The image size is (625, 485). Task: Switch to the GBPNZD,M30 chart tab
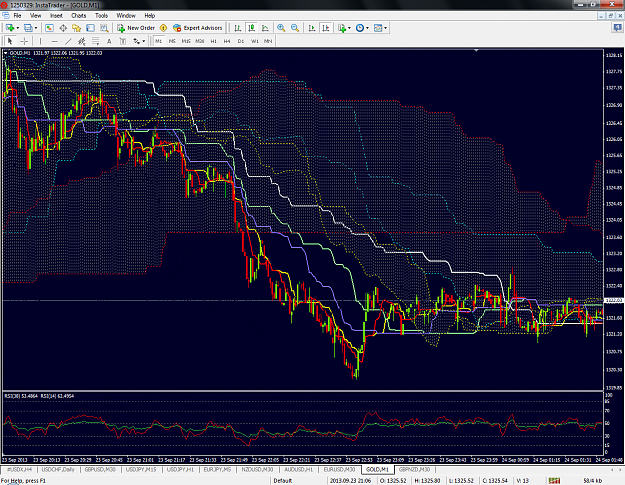coord(415,469)
